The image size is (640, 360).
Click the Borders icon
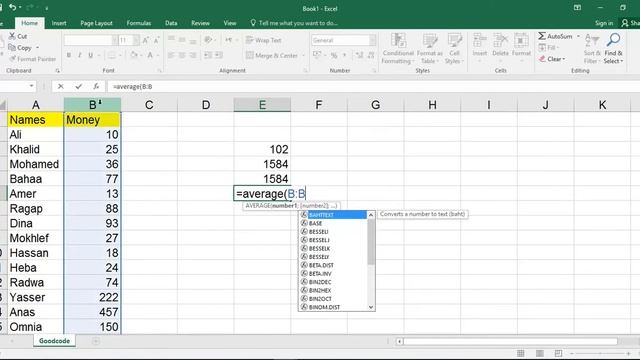[111, 55]
